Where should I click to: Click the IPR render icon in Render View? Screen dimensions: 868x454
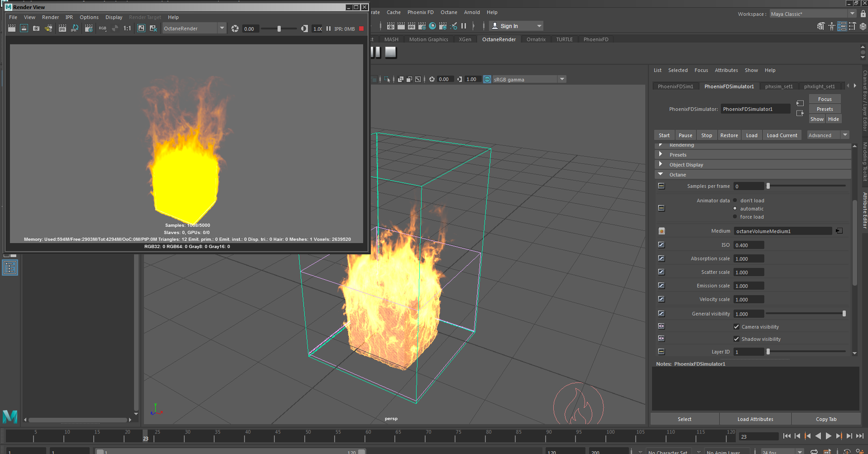[x=62, y=29]
